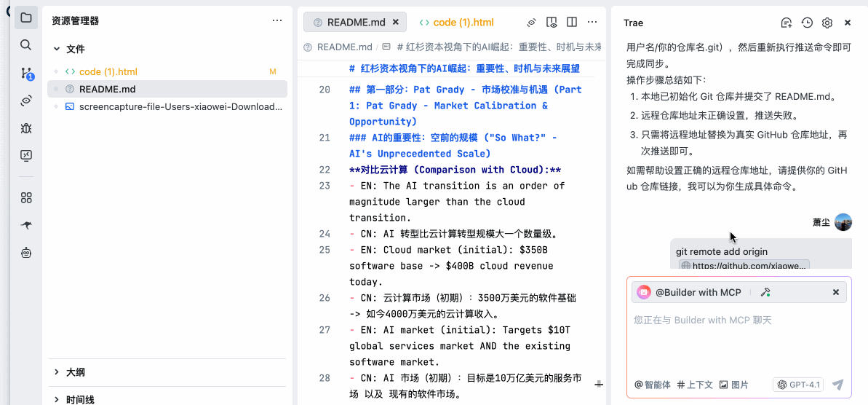This screenshot has width=868, height=405.
Task: Start a new chat in Trae panel
Action: coord(786,23)
